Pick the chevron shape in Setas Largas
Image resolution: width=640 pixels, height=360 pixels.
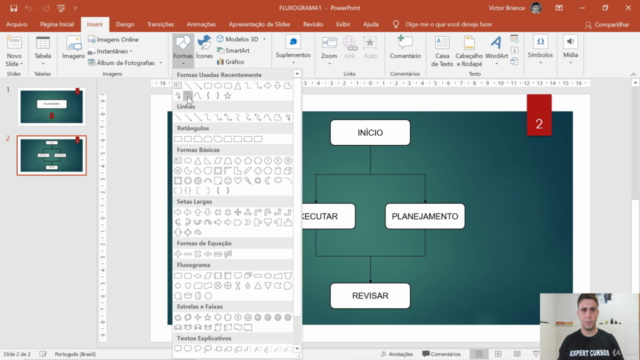tap(248, 222)
